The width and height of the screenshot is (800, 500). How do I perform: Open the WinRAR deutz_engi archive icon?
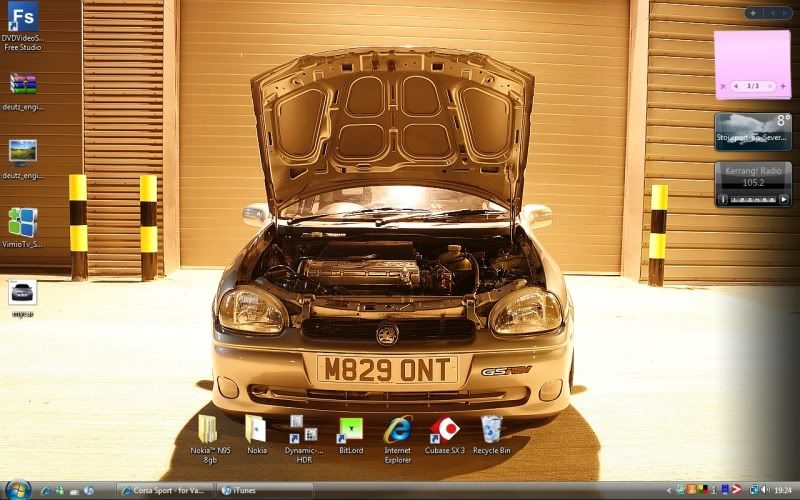click(x=22, y=85)
